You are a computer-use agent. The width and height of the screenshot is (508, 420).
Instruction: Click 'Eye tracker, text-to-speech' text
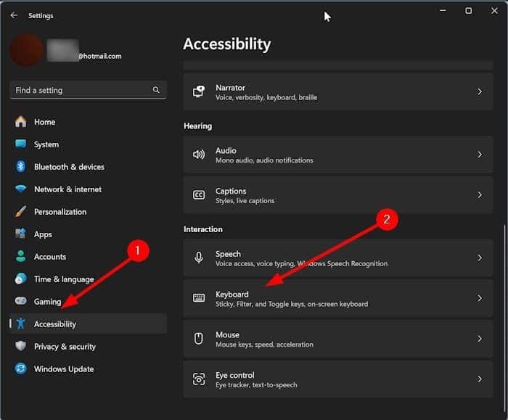coord(256,385)
